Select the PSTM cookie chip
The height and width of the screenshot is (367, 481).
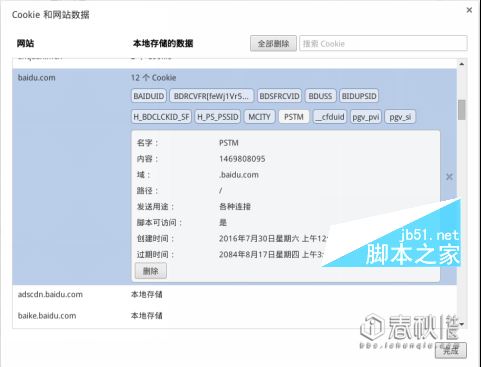coord(294,117)
